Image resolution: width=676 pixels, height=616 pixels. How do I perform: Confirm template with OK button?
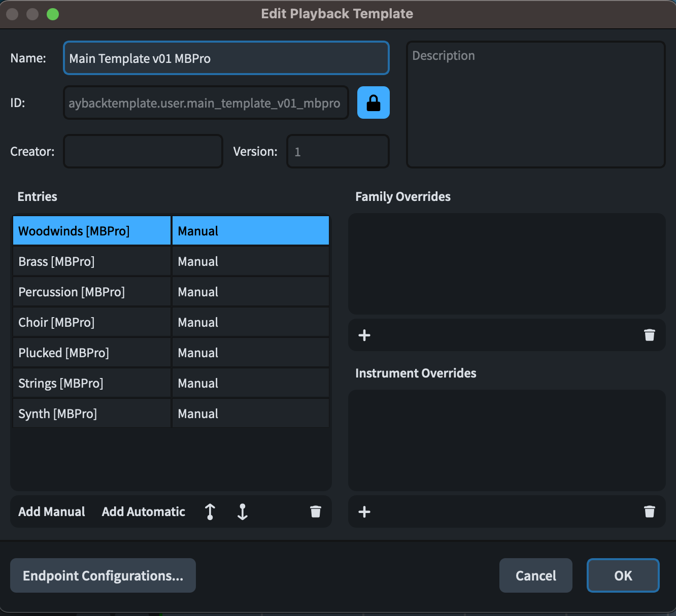[623, 575]
